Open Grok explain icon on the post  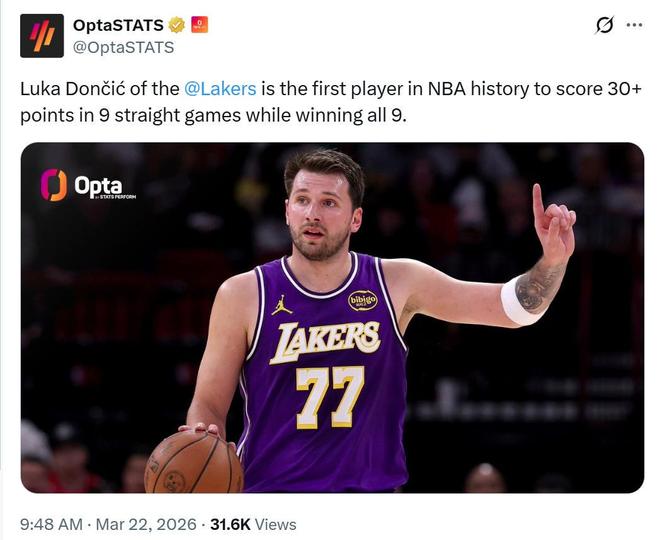tap(604, 25)
